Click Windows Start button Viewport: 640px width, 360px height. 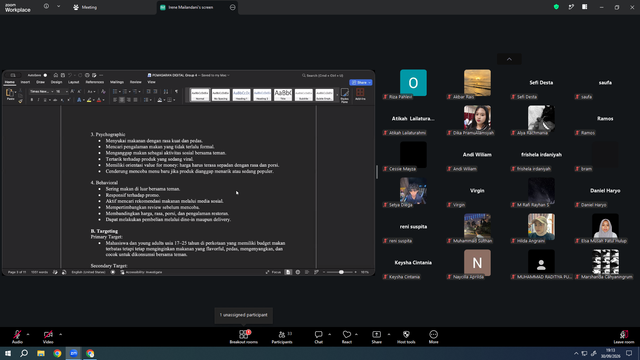[8, 353]
